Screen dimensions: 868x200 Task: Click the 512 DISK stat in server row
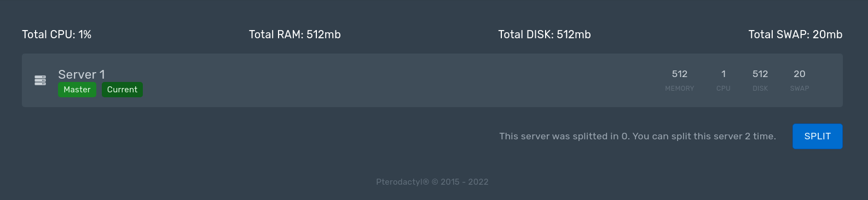760,80
